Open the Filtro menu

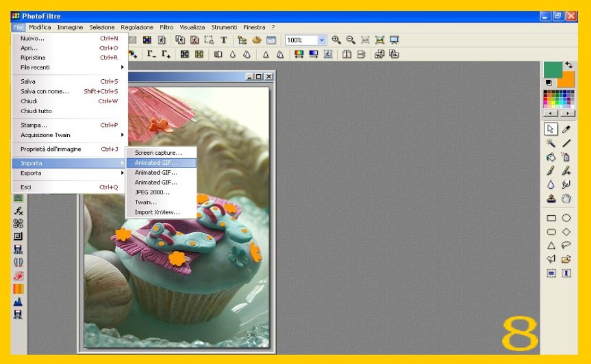click(x=166, y=27)
